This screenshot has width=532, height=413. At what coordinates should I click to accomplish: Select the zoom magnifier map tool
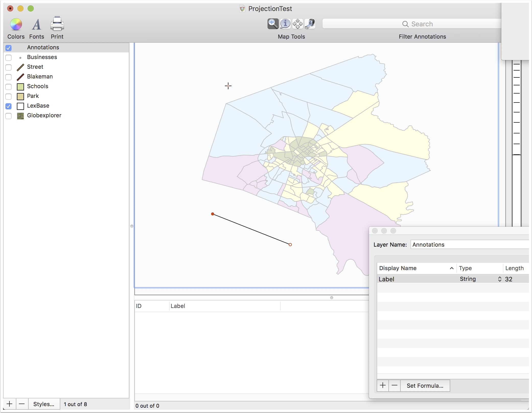[273, 24]
